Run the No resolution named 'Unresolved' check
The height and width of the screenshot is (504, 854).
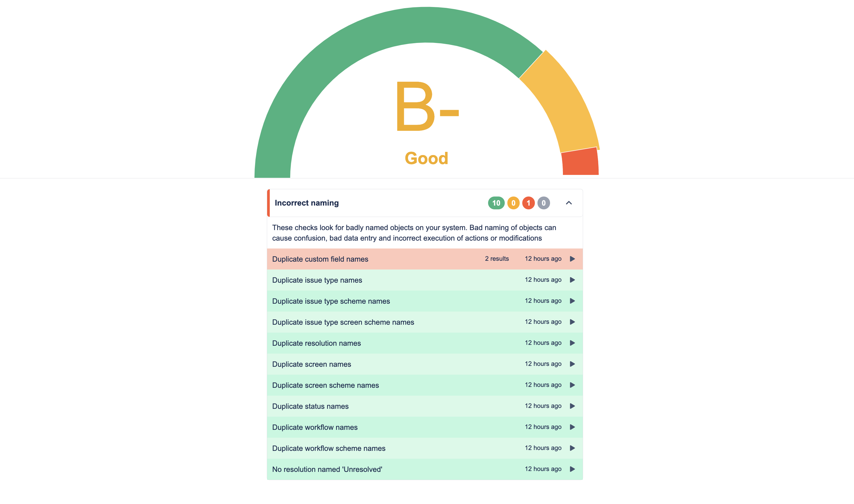tap(572, 469)
